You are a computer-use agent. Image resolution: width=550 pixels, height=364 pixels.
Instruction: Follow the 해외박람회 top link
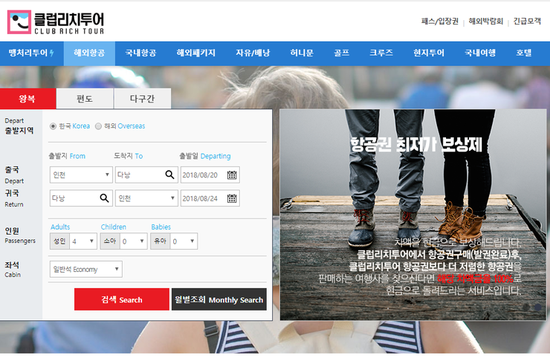(x=486, y=21)
